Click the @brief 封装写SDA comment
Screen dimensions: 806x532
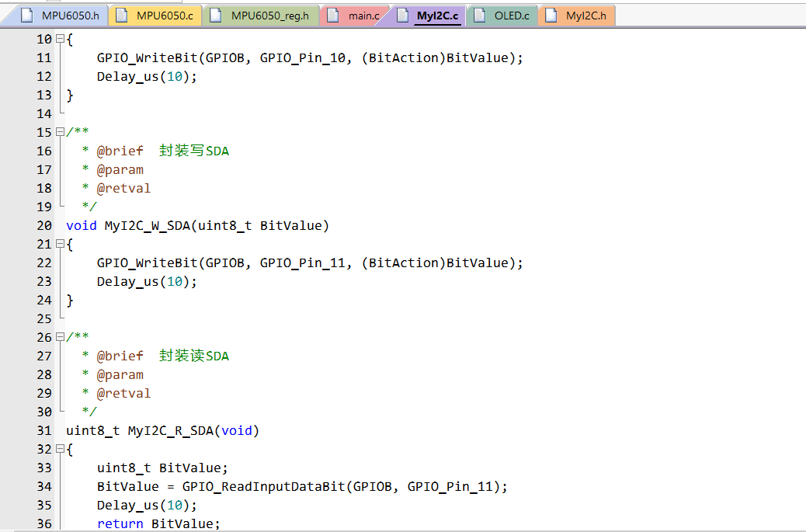pos(163,151)
